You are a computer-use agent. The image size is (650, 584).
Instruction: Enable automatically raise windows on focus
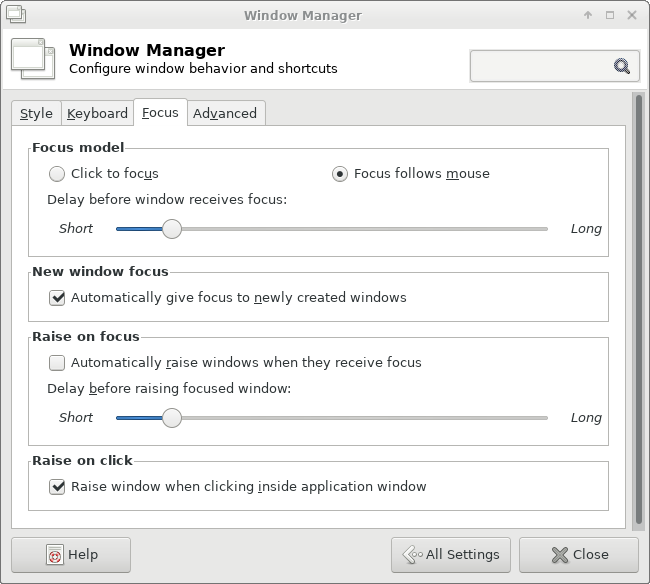[x=57, y=363]
